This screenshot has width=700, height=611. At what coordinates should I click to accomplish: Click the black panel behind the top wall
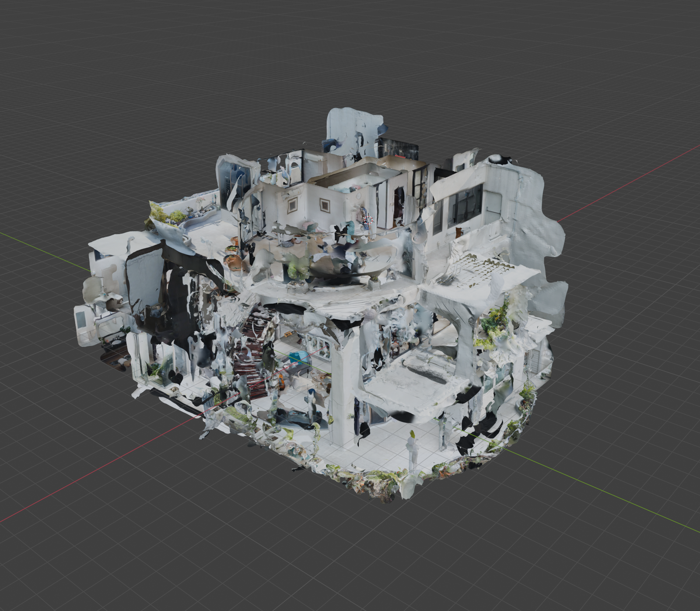(398, 148)
